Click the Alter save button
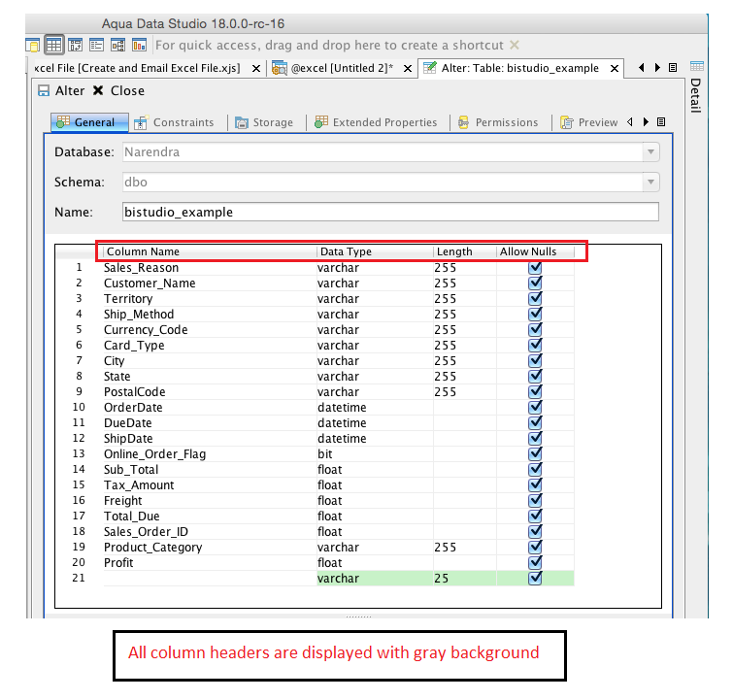 pos(61,90)
